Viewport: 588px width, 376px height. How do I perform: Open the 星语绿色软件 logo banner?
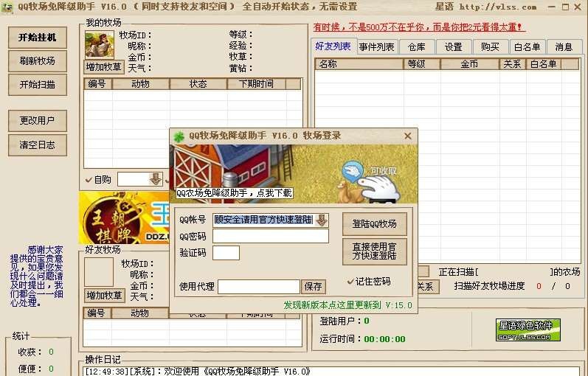tap(528, 330)
